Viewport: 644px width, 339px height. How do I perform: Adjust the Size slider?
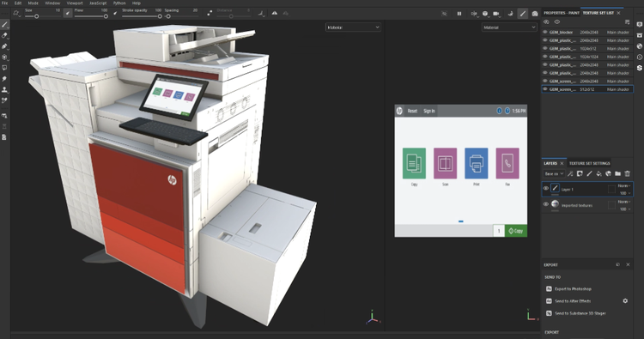click(x=42, y=16)
